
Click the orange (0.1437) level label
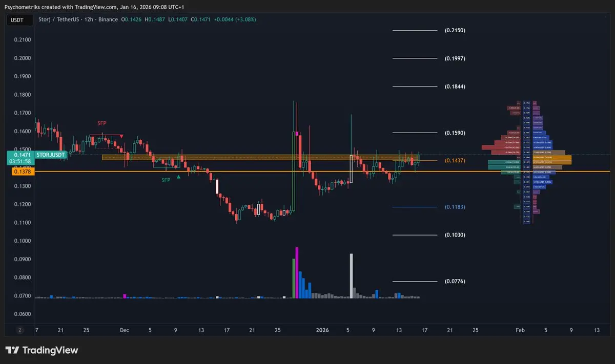[455, 161]
